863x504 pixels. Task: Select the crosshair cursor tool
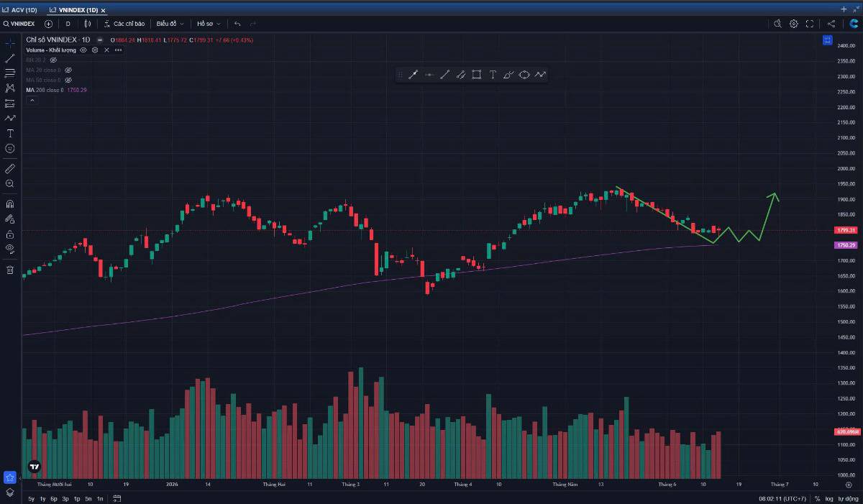coord(10,43)
